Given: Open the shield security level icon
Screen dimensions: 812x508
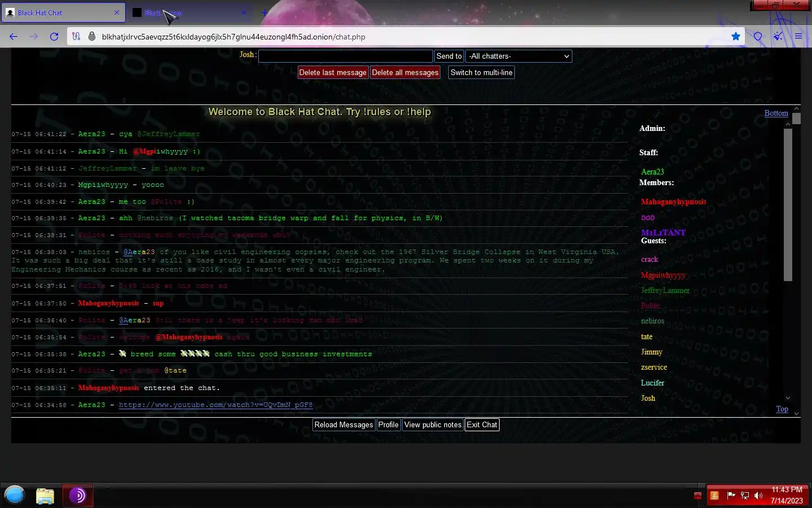Looking at the screenshot, I should pyautogui.click(x=758, y=37).
